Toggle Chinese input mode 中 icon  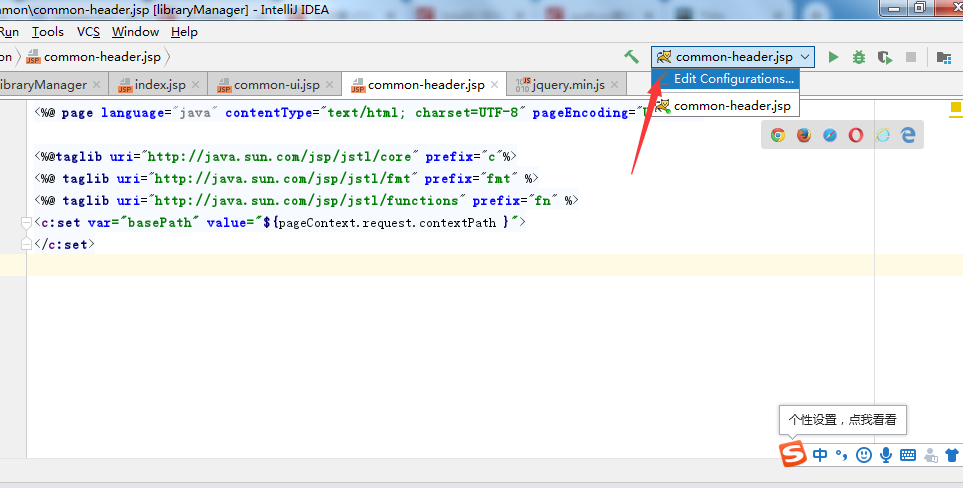tap(820, 455)
